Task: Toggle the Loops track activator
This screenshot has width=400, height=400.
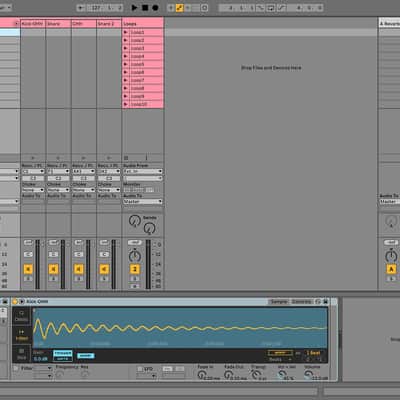Action: point(135,269)
